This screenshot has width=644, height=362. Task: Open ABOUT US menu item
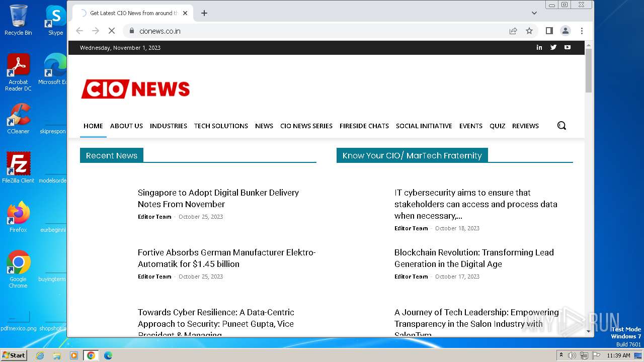click(x=126, y=126)
